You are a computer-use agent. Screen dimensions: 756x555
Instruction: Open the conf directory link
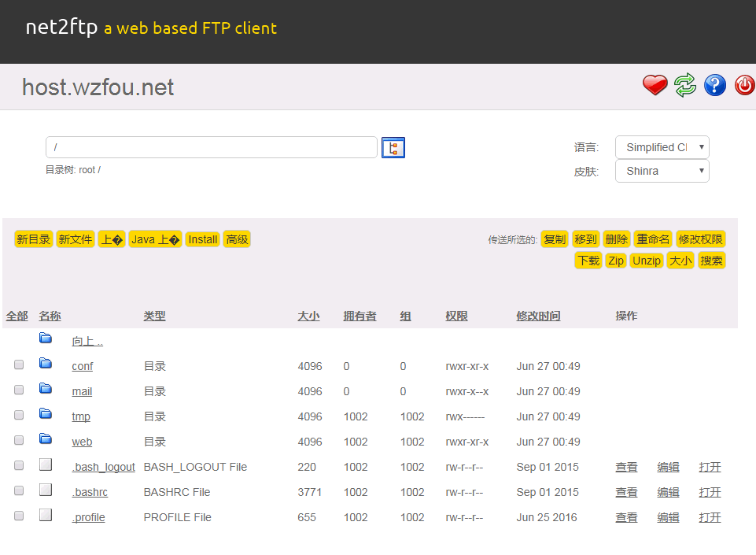coord(82,366)
